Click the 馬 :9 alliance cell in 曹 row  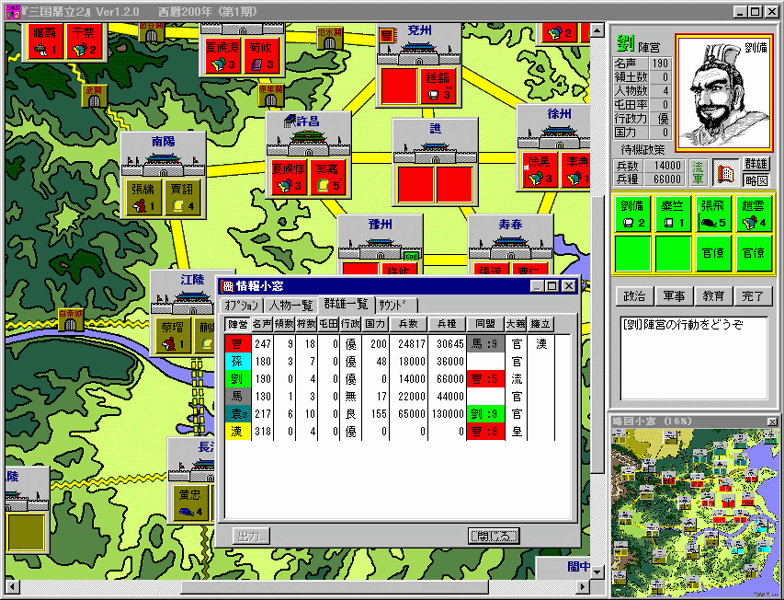tap(485, 344)
